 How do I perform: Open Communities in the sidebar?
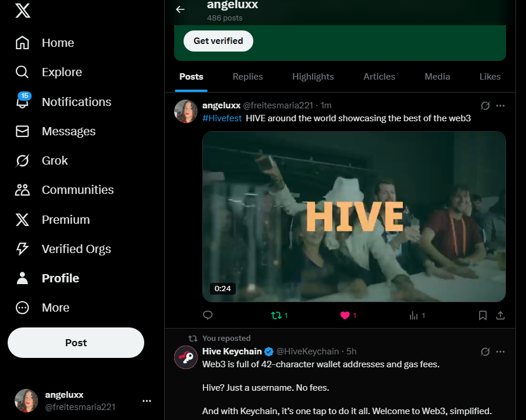[65, 190]
